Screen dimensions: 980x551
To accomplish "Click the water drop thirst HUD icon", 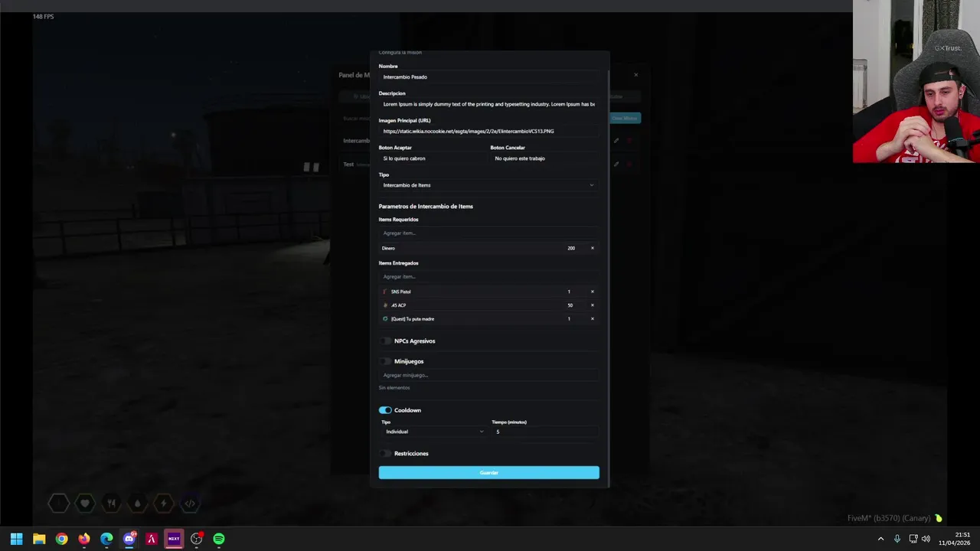I will [137, 503].
